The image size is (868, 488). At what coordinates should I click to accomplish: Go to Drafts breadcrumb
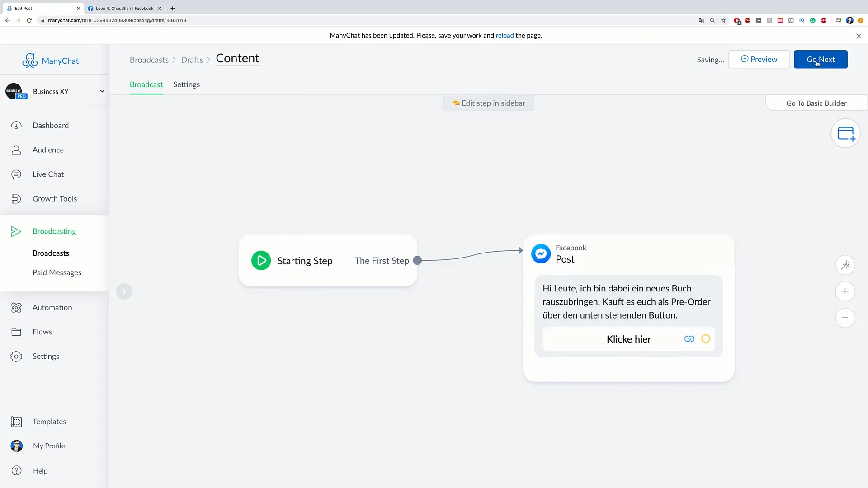click(x=192, y=60)
